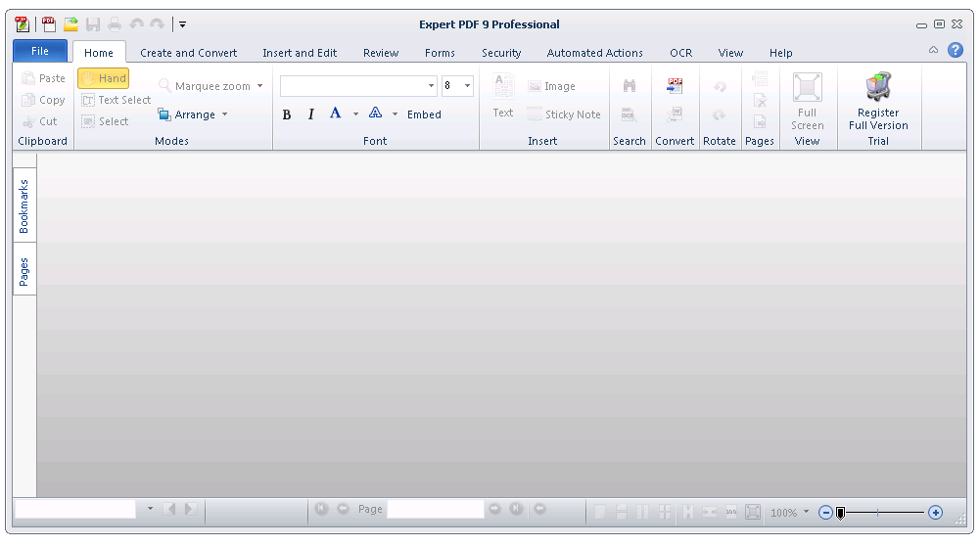Image resolution: width=980 pixels, height=546 pixels.
Task: Go to the Forms tab
Action: click(440, 53)
